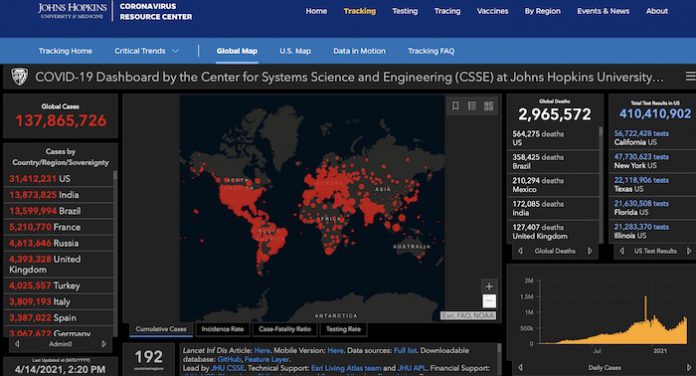Open Vaccines in the top navigation
Image resolution: width=696 pixels, height=376 pixels.
492,11
